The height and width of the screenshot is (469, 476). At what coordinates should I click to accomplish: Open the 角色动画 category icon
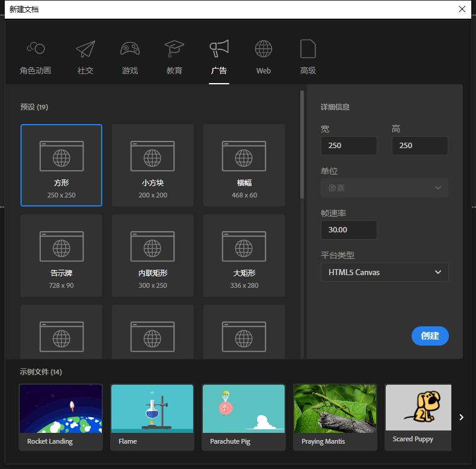(x=36, y=48)
